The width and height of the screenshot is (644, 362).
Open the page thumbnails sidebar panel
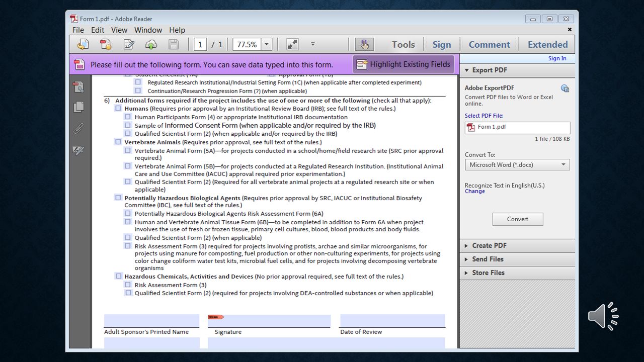[x=78, y=87]
